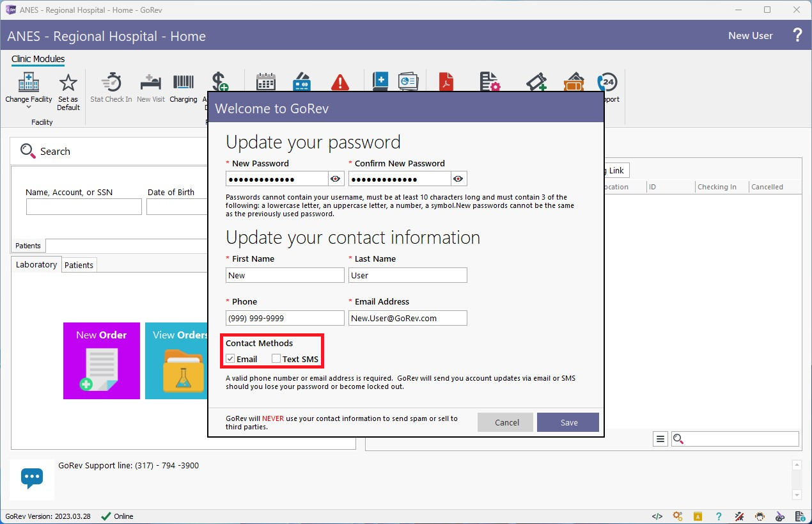
Task: Click the headset support agent status icon
Action: coord(760,516)
